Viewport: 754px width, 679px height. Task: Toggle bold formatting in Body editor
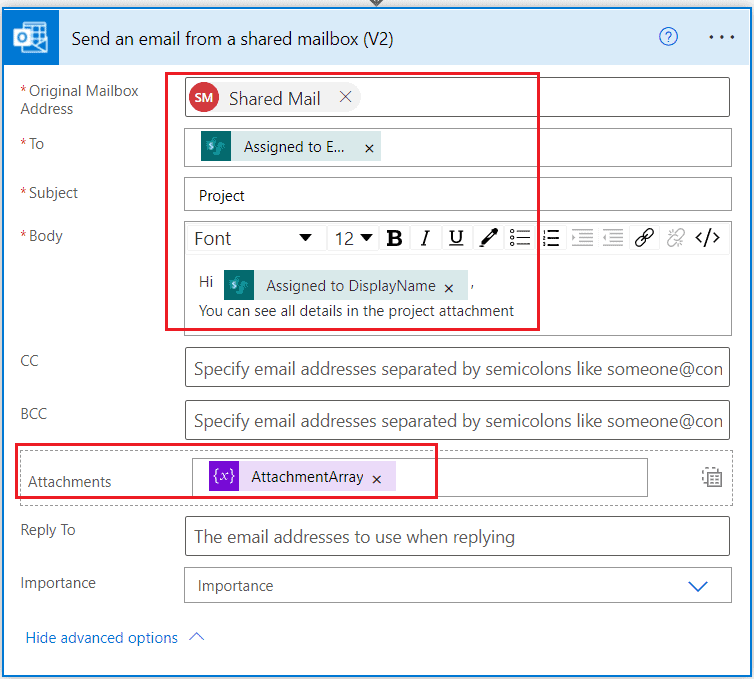394,238
